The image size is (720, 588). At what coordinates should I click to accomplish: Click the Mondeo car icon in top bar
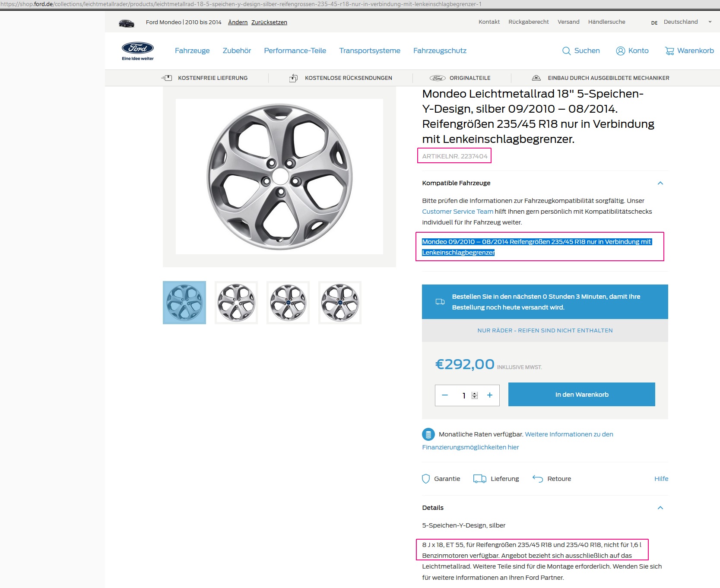[127, 23]
